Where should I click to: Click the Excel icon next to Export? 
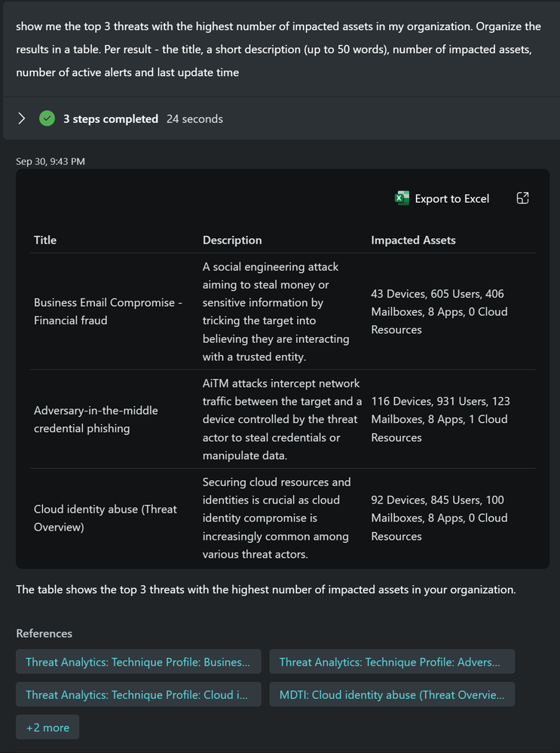pyautogui.click(x=402, y=198)
